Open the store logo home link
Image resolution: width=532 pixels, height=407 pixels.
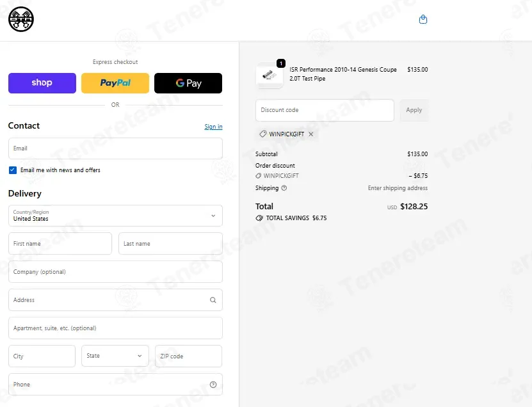pyautogui.click(x=21, y=19)
